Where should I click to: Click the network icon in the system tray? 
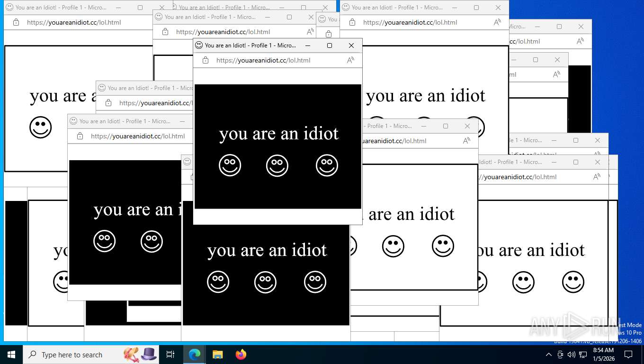[583, 355]
